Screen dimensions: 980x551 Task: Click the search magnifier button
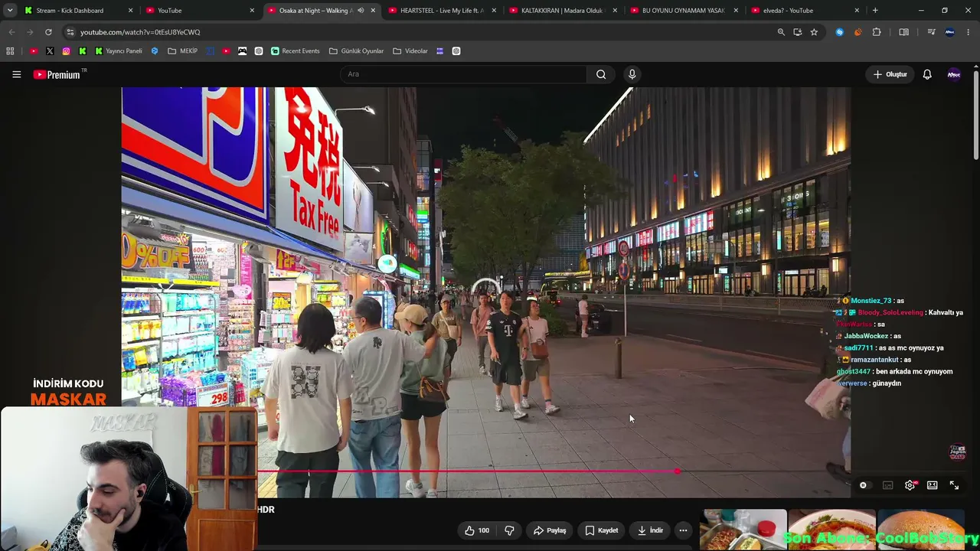click(x=601, y=74)
